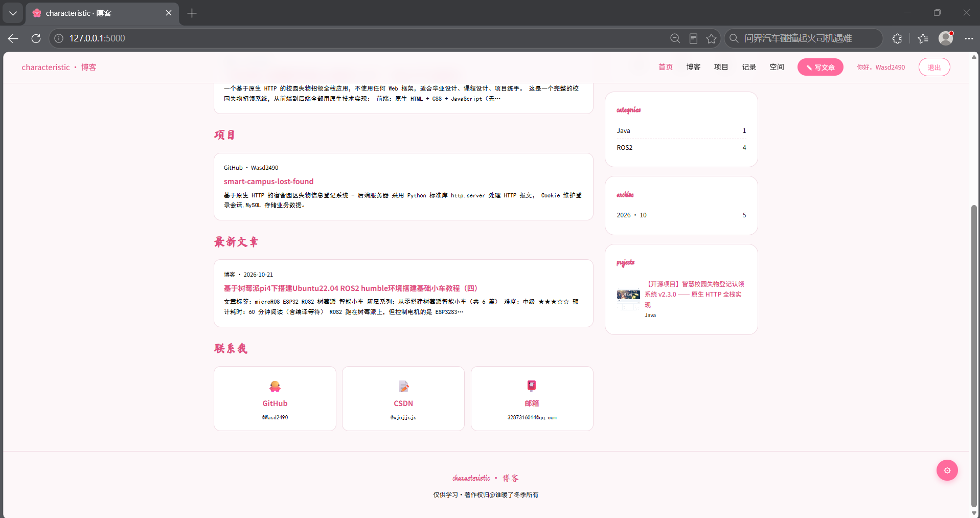Screen dimensions: 980x518
Task: Click the 博客 · 2026-10-21 article meta text
Action: coord(248,275)
